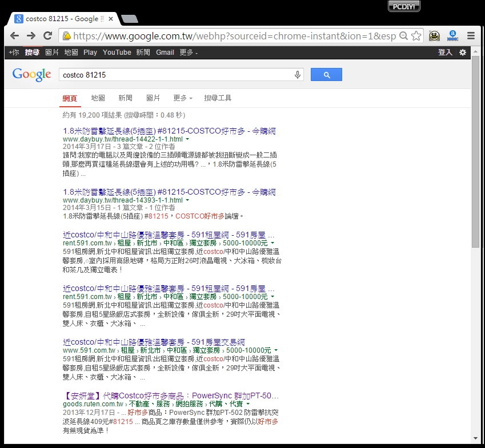Image resolution: width=485 pixels, height=448 pixels.
Task: Open dropdown arrow beside daybuy thread-14422 URL
Action: click(187, 139)
